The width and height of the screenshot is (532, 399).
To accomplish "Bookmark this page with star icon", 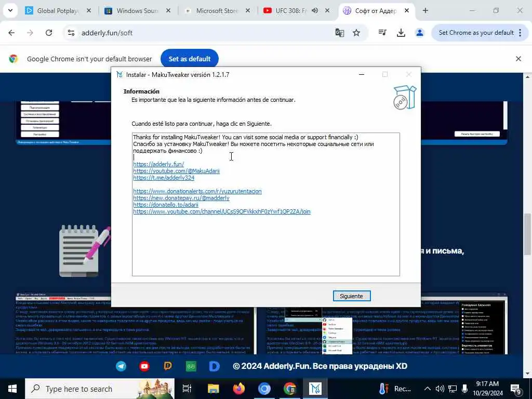I will [356, 33].
